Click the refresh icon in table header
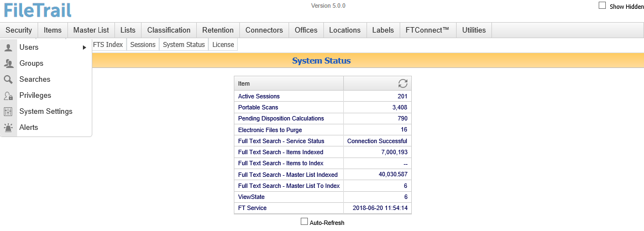Viewport: 644px width, 231px height. pos(403,83)
